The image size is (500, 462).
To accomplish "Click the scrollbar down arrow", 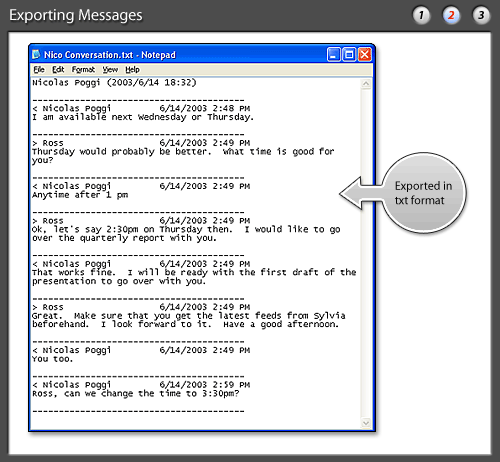I will pyautogui.click(x=366, y=423).
